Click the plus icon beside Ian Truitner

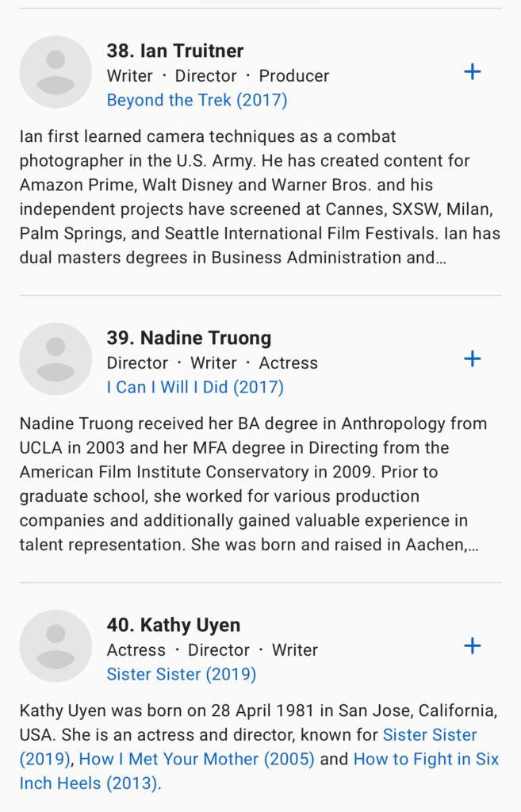click(x=472, y=72)
